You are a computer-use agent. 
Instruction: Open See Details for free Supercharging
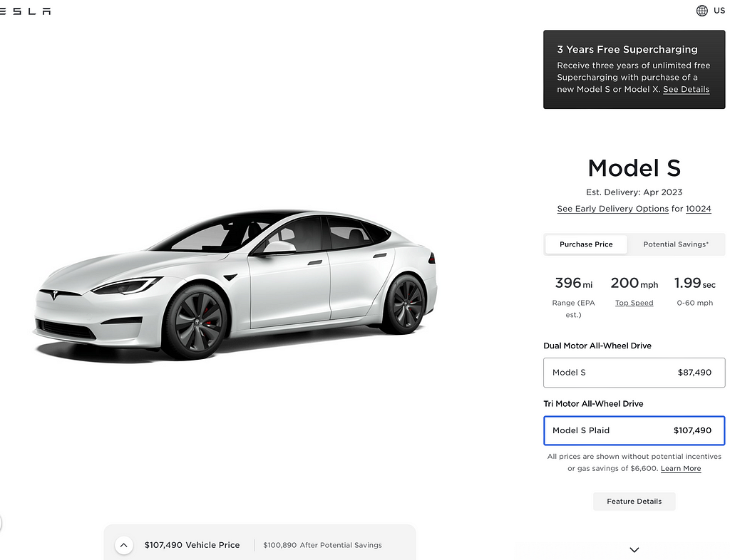(x=686, y=90)
